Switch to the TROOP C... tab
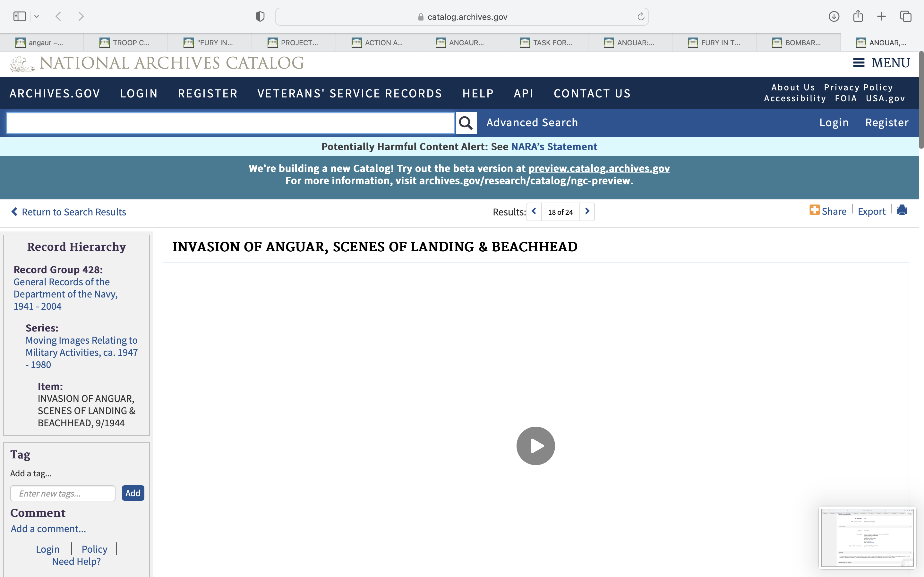 tap(126, 43)
